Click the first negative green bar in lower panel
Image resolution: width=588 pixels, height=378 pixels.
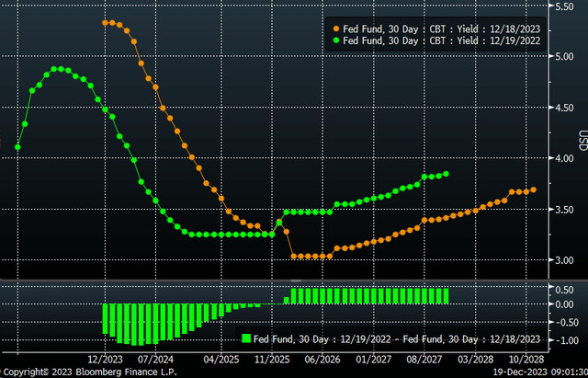(x=106, y=318)
